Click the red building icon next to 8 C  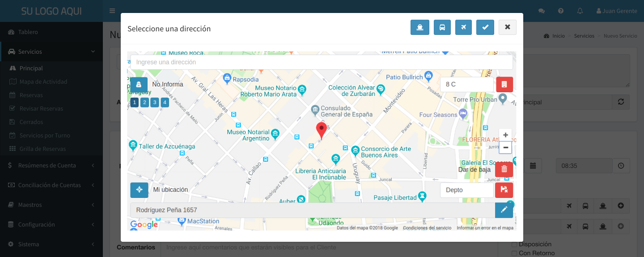504,84
